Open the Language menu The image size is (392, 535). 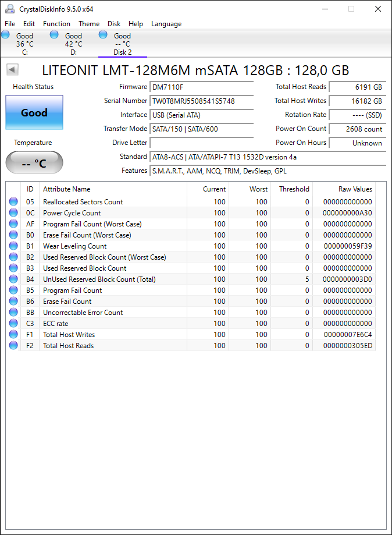tap(166, 24)
